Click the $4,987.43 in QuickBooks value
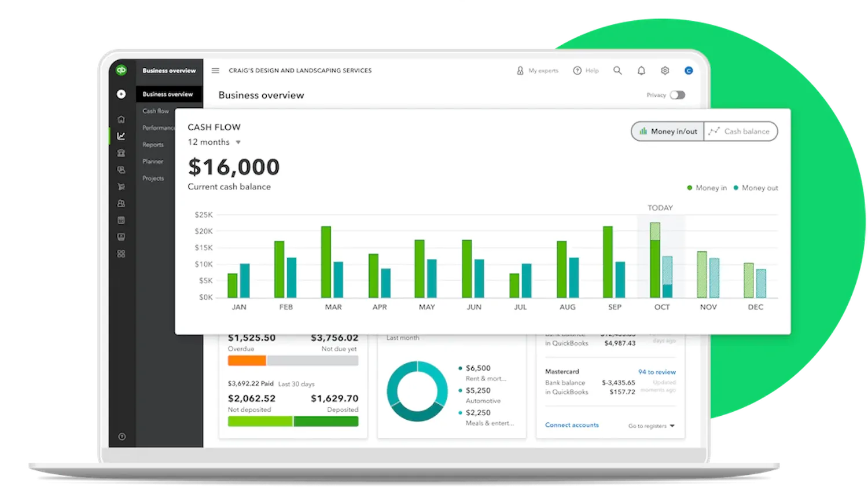This screenshot has height=487, width=868. (620, 343)
